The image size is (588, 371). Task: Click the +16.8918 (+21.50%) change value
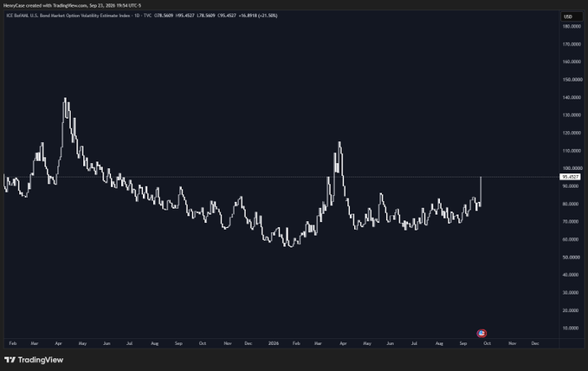pyautogui.click(x=258, y=16)
